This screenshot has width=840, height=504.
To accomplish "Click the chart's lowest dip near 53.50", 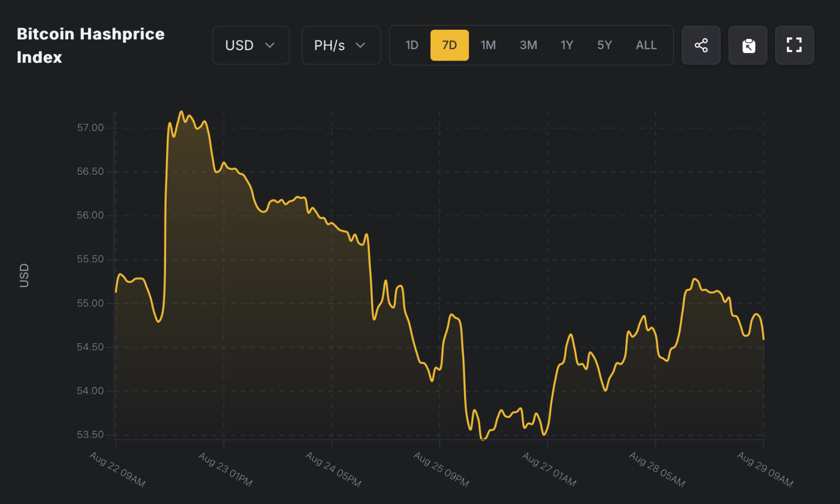I will [x=483, y=439].
